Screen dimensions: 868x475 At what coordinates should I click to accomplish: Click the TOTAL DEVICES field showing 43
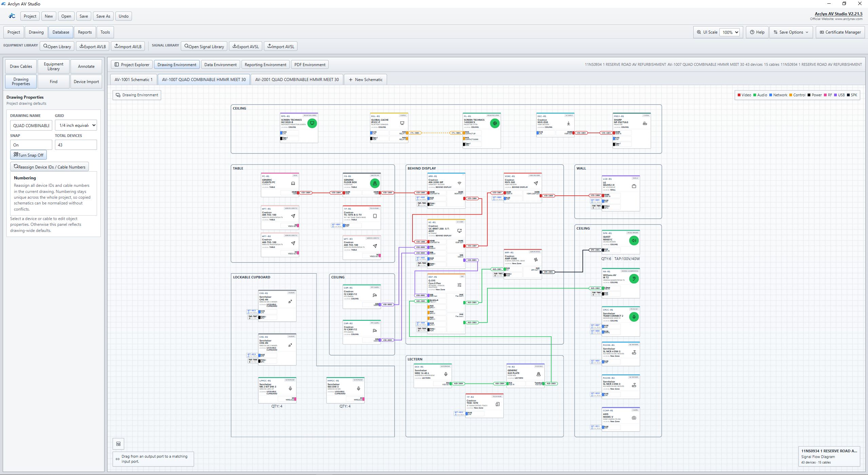pyautogui.click(x=76, y=145)
